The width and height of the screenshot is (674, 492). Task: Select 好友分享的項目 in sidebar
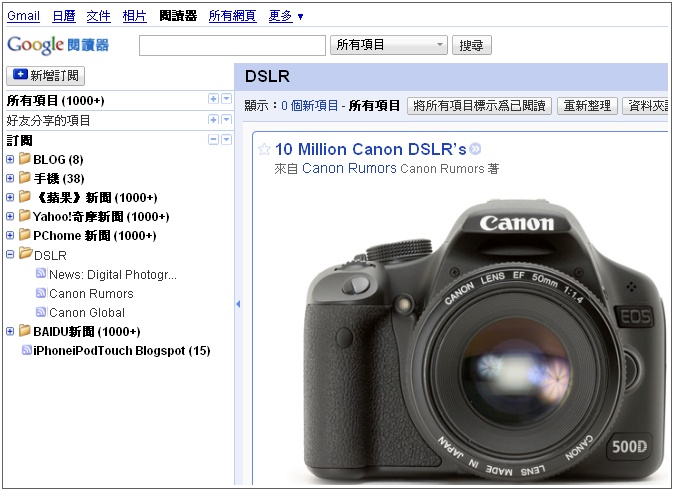[48, 120]
